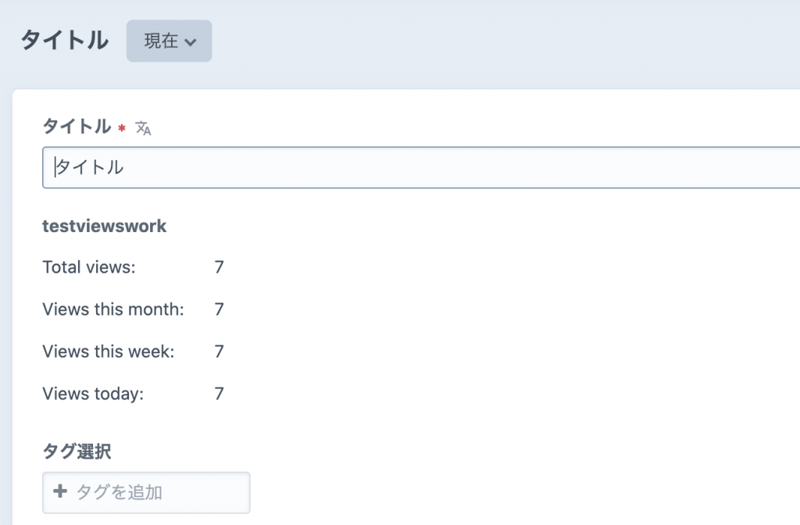Focus the タイトル text input field
Viewport: 800px width, 525px height.
[x=420, y=167]
